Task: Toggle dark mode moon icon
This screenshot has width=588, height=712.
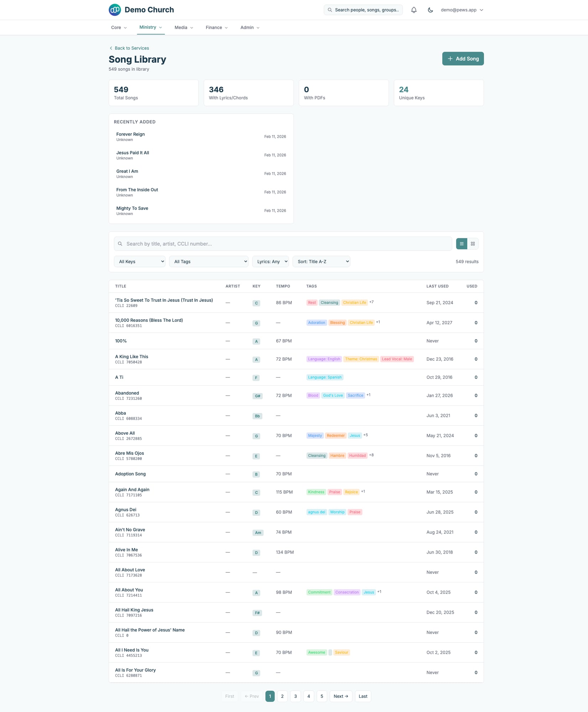Action: [x=430, y=10]
